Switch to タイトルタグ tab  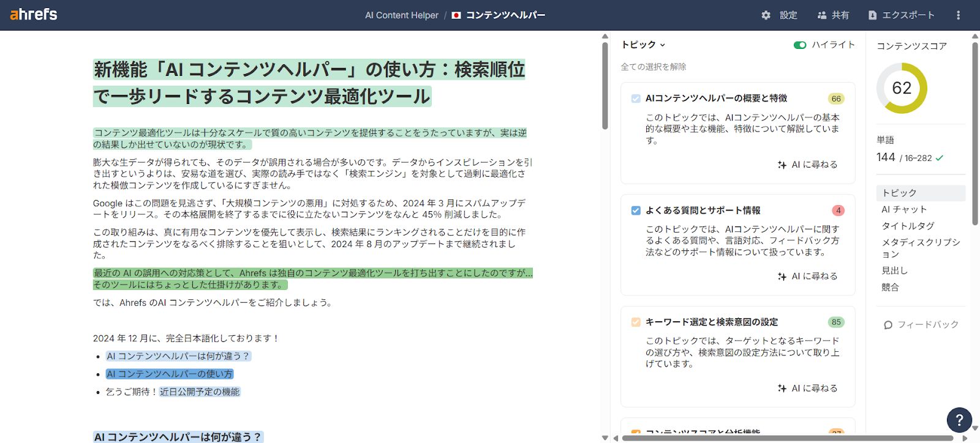(x=908, y=226)
